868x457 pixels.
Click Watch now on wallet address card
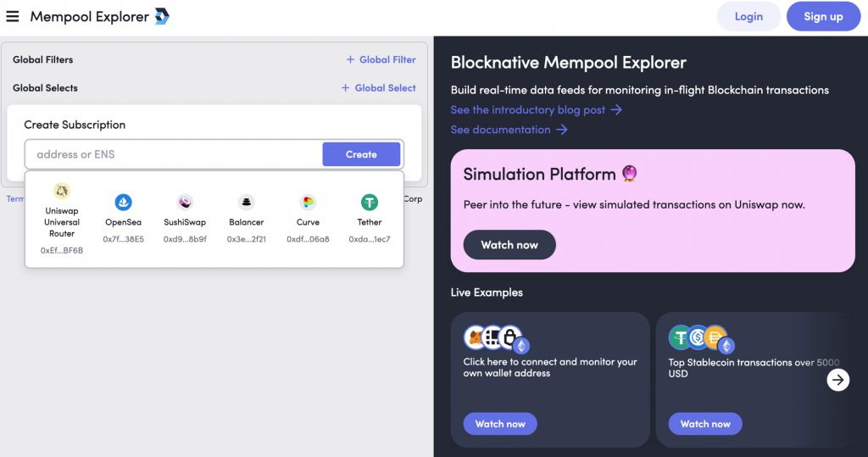click(x=500, y=424)
